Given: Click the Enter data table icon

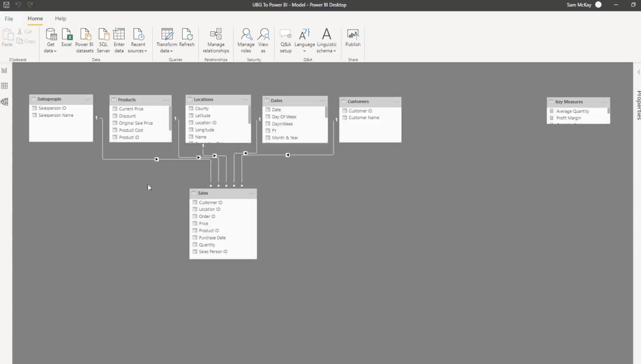Looking at the screenshot, I should pos(119,40).
